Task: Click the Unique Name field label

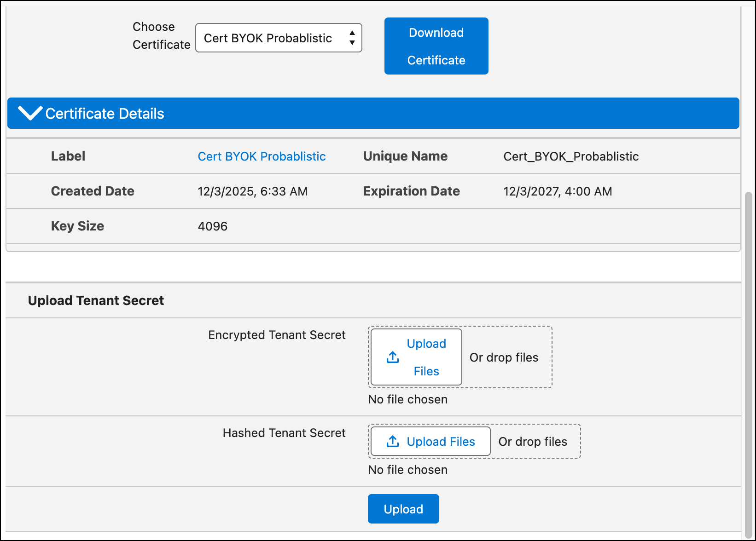Action: (x=405, y=156)
